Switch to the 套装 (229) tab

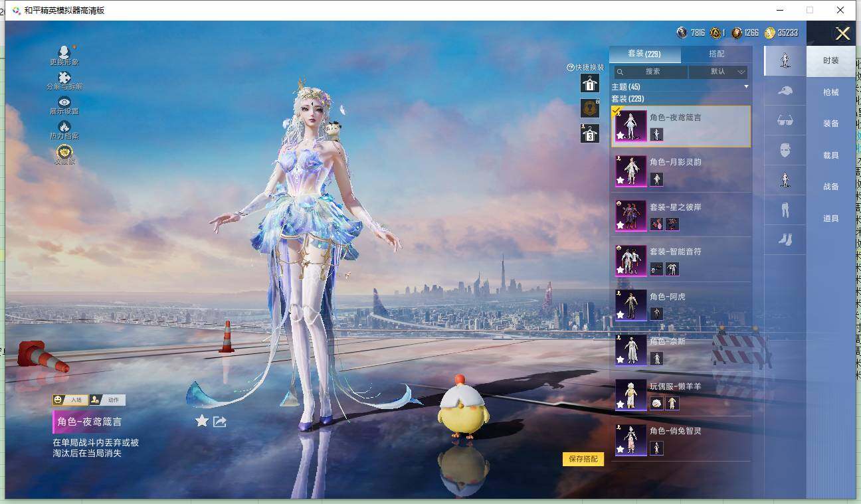point(644,54)
